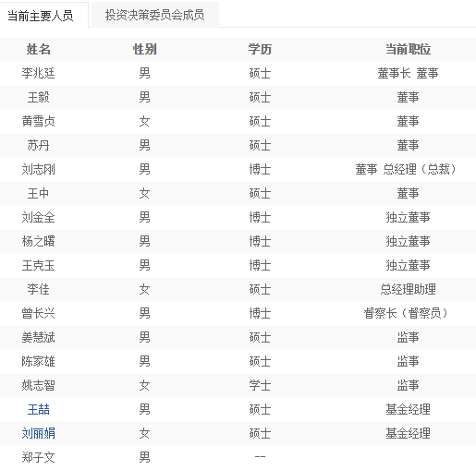476x470 pixels.
Task: Click the 性别 column header
Action: pos(145,49)
